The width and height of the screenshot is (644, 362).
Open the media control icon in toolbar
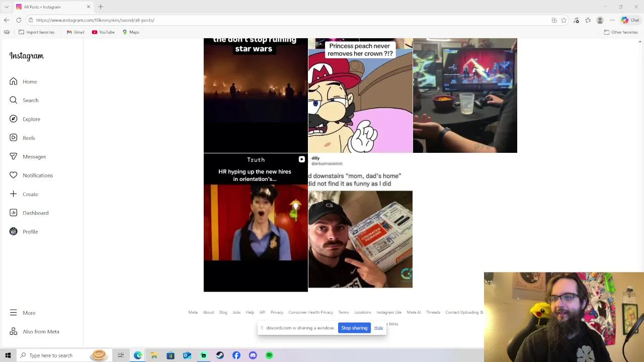[576, 20]
